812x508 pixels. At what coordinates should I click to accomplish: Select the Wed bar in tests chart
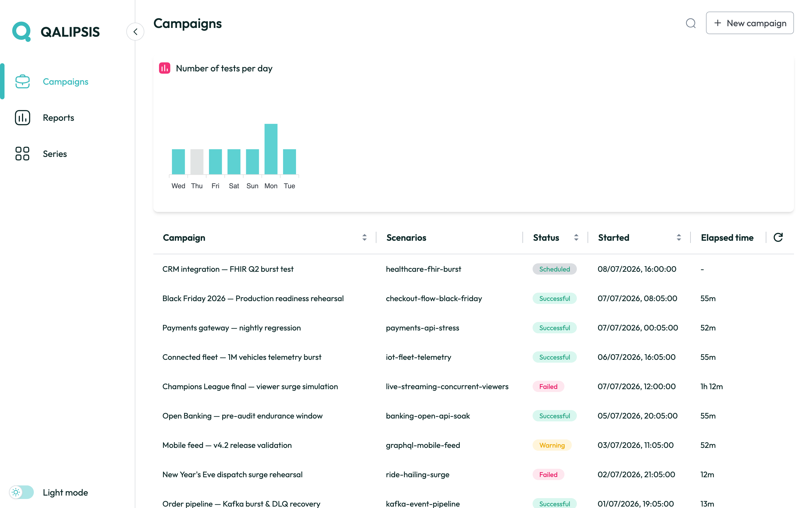[178, 162]
